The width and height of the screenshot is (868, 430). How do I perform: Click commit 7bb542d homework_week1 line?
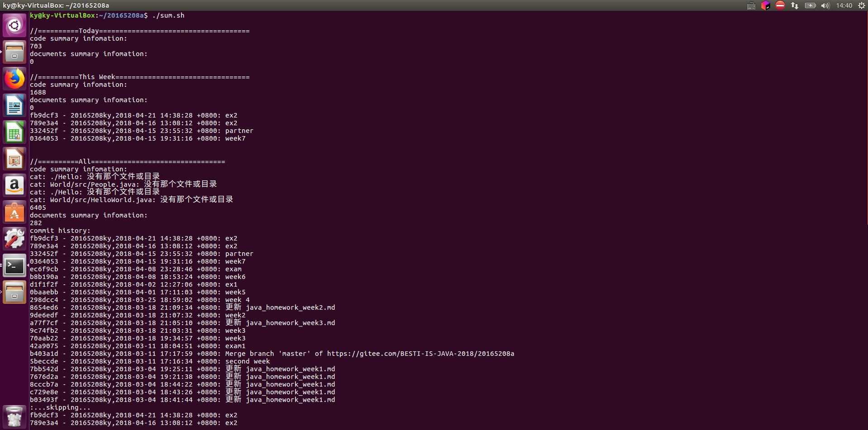point(182,369)
